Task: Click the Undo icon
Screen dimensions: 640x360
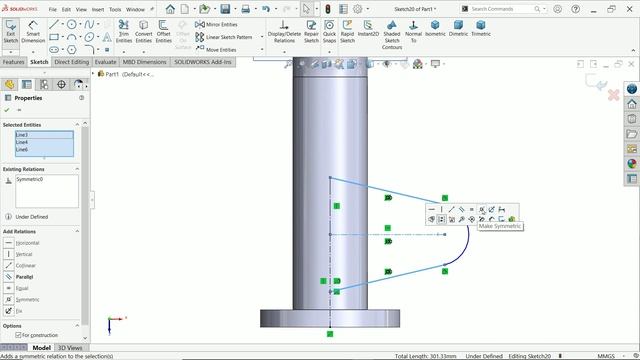Action: tap(266, 9)
